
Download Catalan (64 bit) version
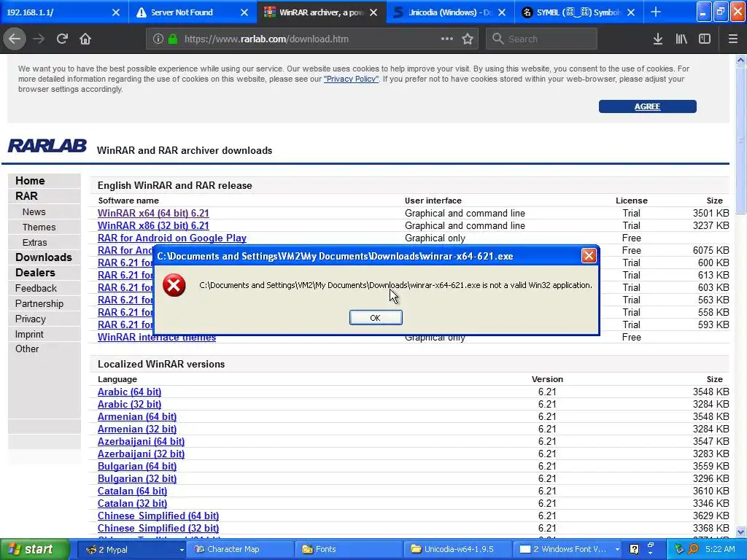pos(133,491)
